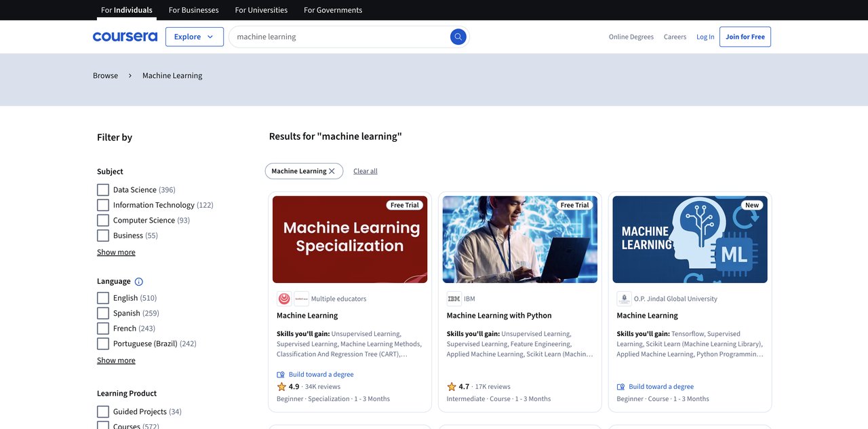Tick the Portuguese (Brazil) checkbox
The width and height of the screenshot is (868, 429).
(x=103, y=344)
